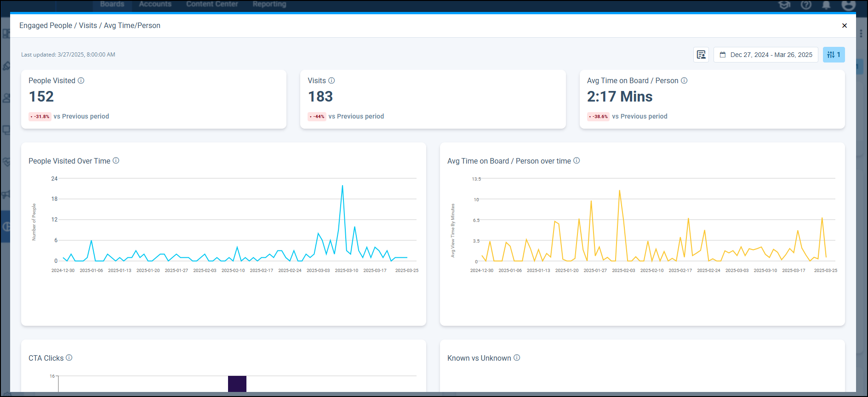Click the Boards tab in top navigation

(112, 4)
